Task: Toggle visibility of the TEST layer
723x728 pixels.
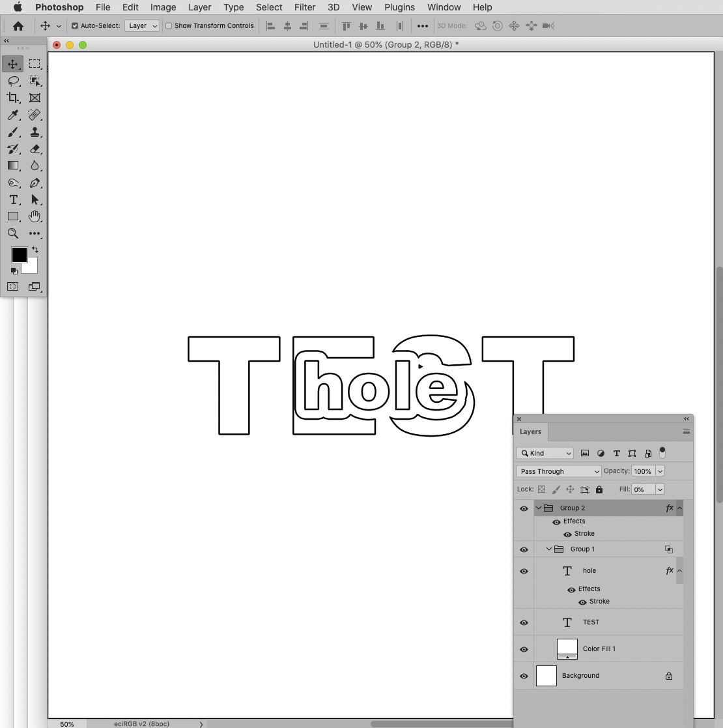Action: click(x=524, y=622)
